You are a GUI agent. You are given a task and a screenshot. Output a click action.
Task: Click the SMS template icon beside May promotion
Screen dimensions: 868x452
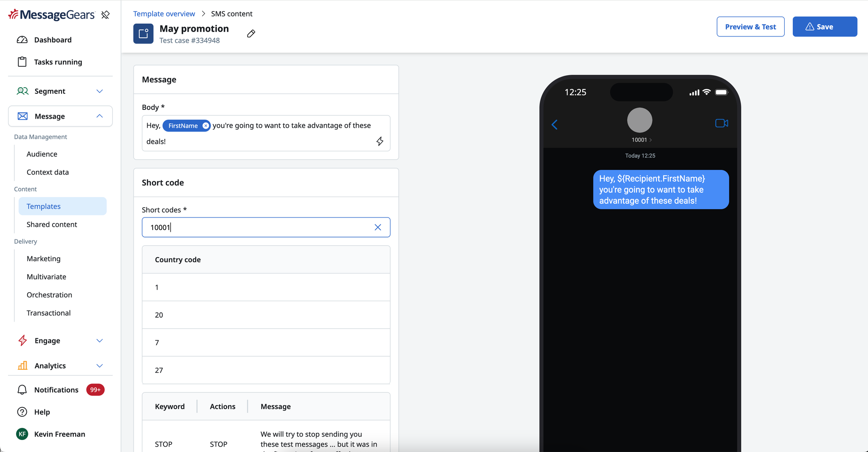click(143, 34)
